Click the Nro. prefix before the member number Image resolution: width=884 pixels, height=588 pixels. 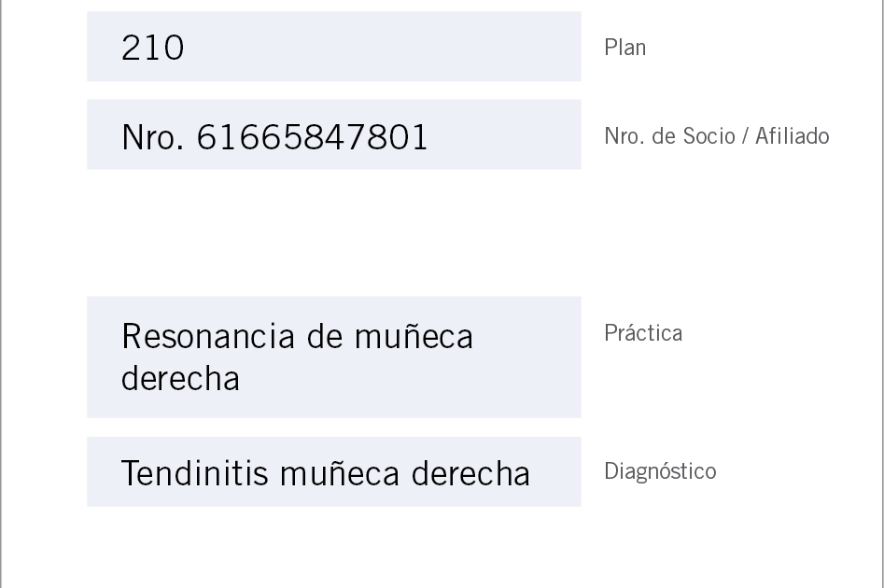(x=152, y=137)
